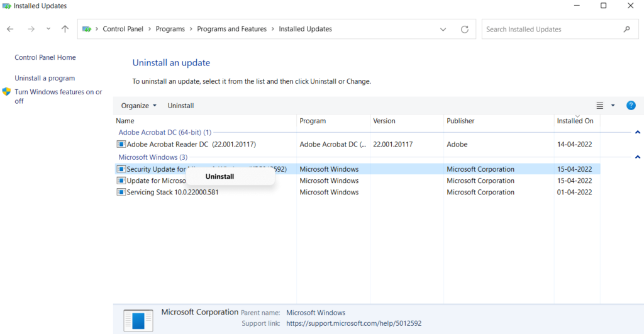Refresh the Installed Updates list
This screenshot has width=644, height=334.
tap(465, 29)
